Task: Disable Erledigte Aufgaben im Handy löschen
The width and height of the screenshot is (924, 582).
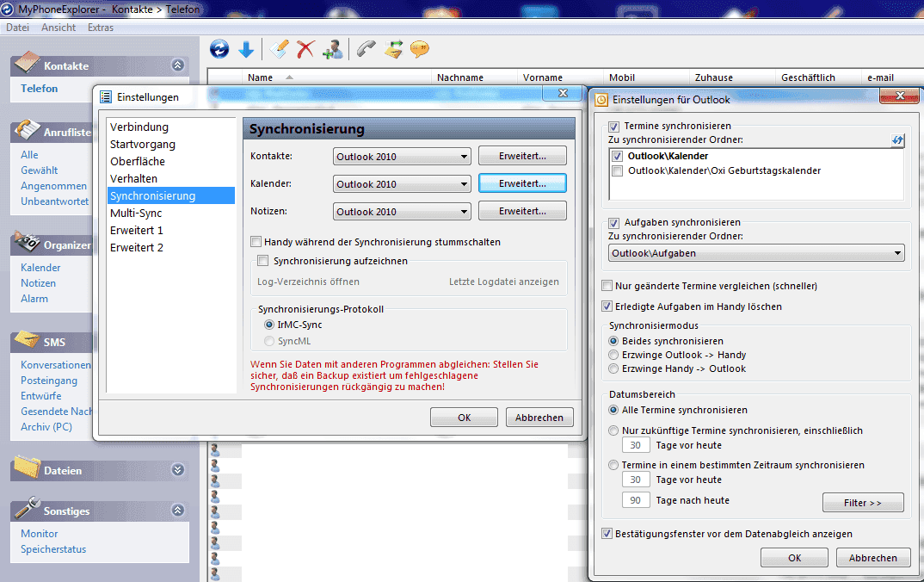Action: click(x=607, y=306)
